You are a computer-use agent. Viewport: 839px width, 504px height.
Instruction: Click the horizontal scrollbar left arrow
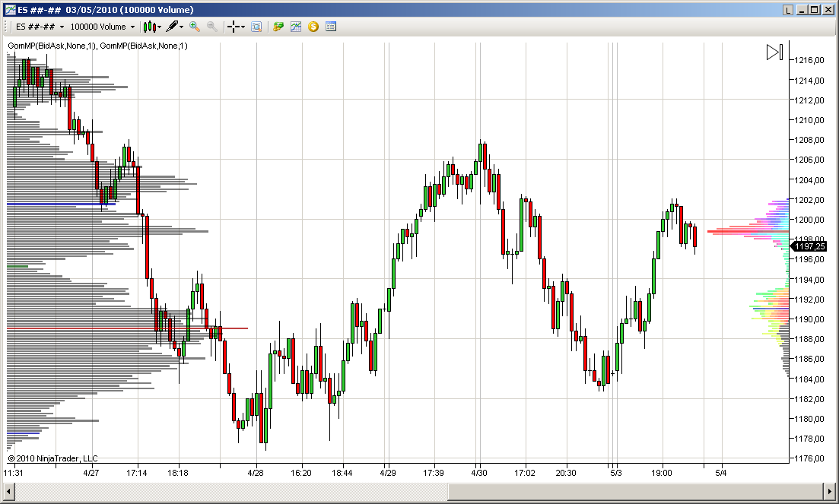9,491
